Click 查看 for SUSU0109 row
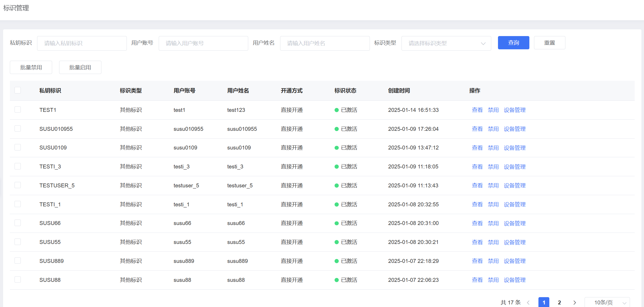This screenshot has height=307, width=644. tap(477, 148)
